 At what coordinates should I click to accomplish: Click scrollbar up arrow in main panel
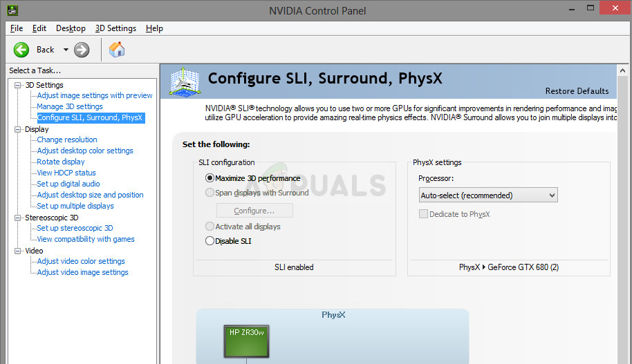point(622,70)
